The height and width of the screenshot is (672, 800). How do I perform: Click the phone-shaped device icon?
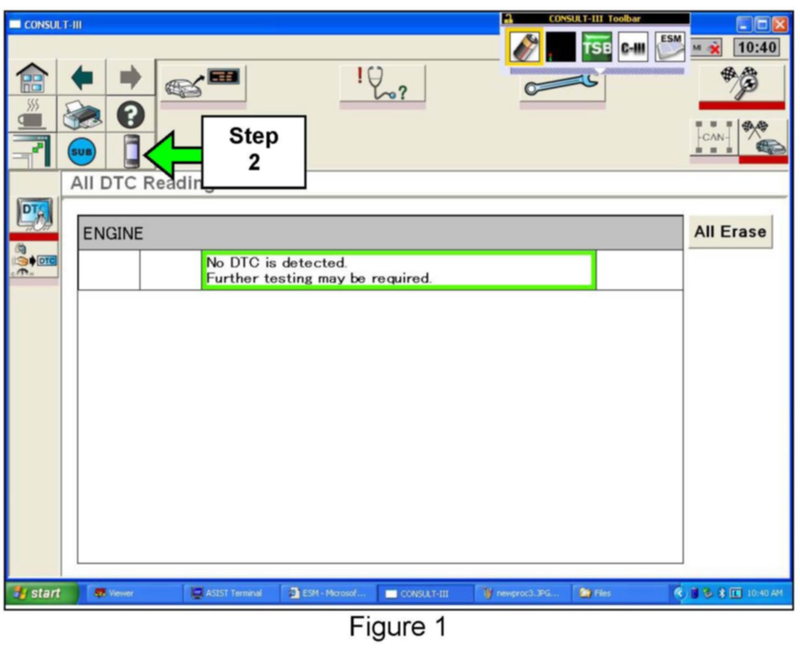tap(132, 151)
